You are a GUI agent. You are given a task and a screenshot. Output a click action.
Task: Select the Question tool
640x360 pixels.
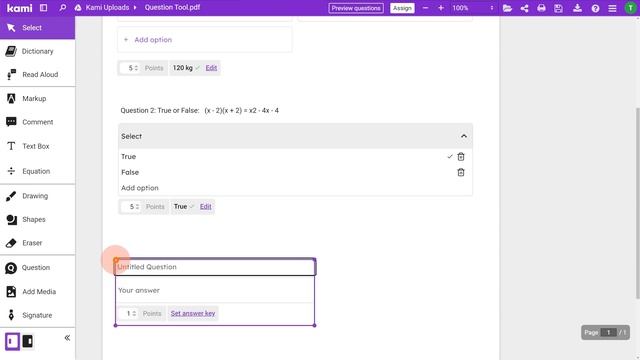pyautogui.click(x=38, y=267)
